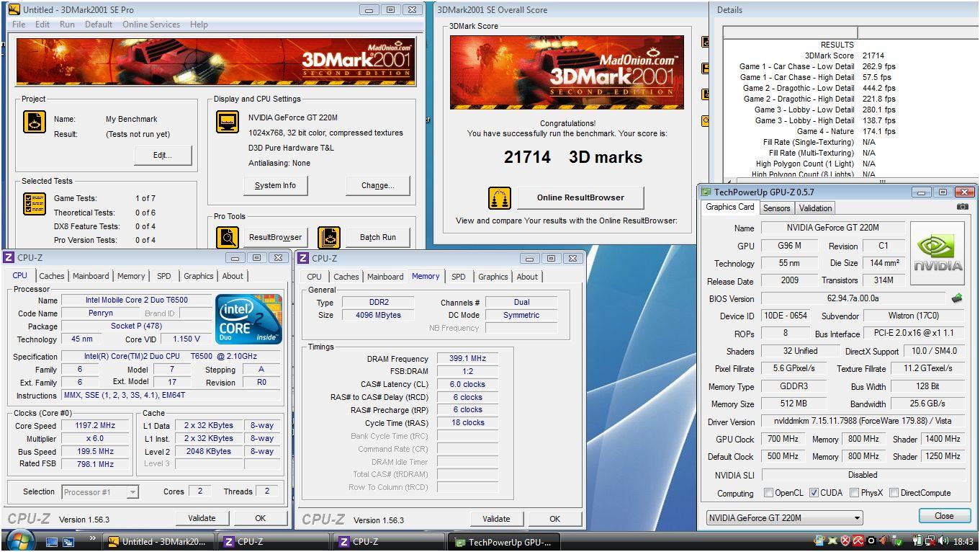Click the icon left of Online ResultBrowser

click(x=500, y=197)
